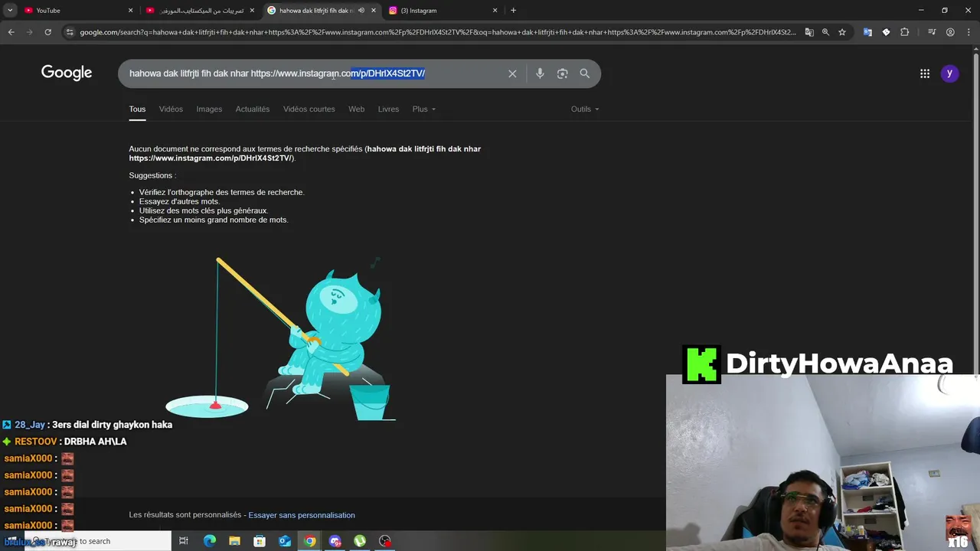
Task: Open the tab search dropdown arrow
Action: pos(10,11)
